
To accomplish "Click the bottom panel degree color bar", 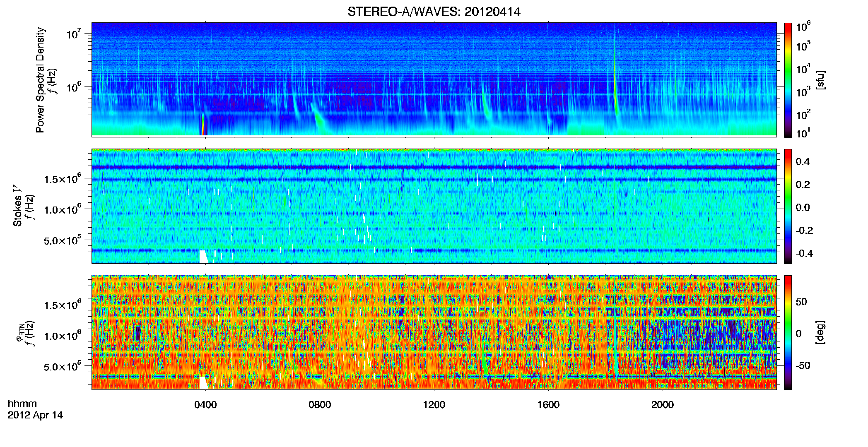I will 788,332.
